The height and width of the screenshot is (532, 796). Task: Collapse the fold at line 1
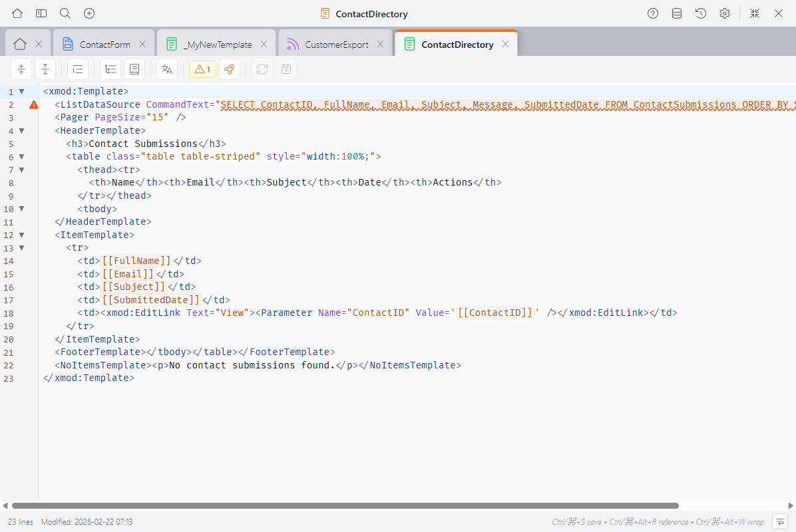[x=21, y=92]
